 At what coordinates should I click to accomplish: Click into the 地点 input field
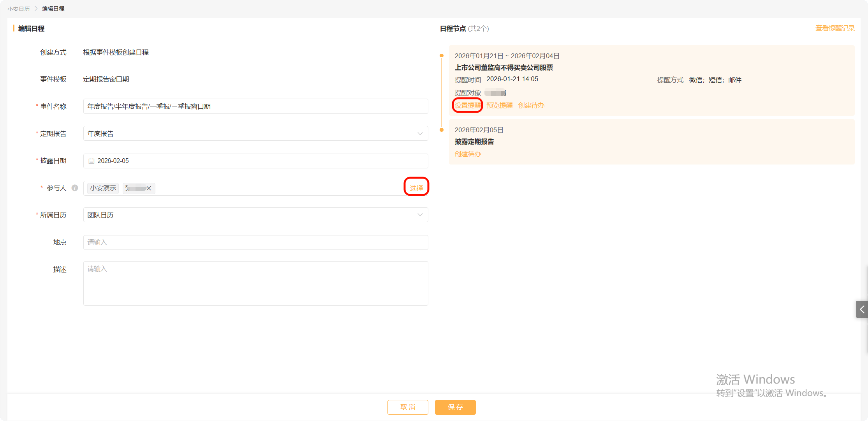(x=255, y=242)
